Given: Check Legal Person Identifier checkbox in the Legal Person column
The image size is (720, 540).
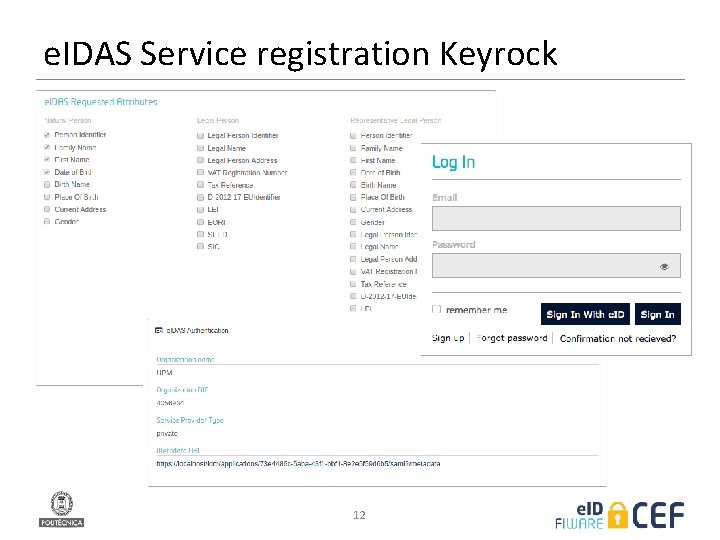Looking at the screenshot, I should tap(200, 135).
